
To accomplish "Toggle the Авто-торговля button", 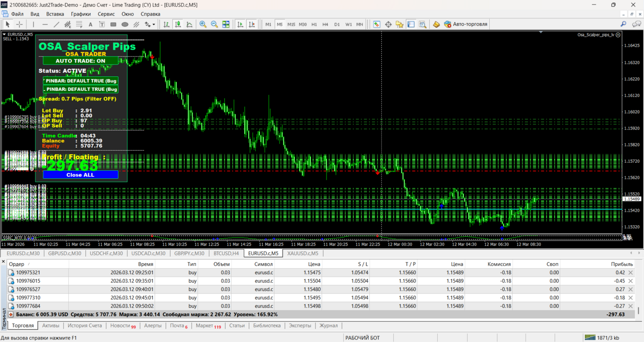I will click(x=465, y=24).
